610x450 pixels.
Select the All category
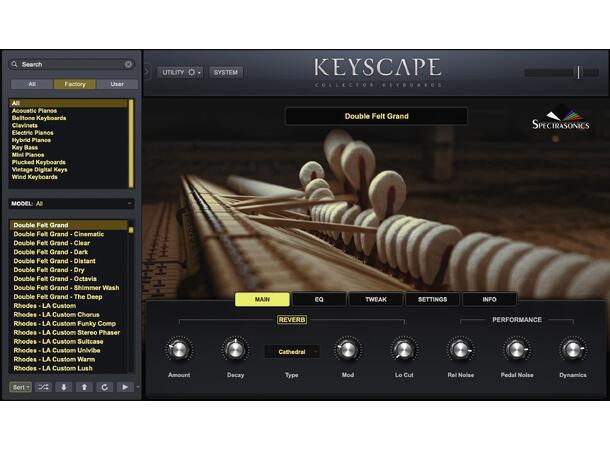(69, 103)
